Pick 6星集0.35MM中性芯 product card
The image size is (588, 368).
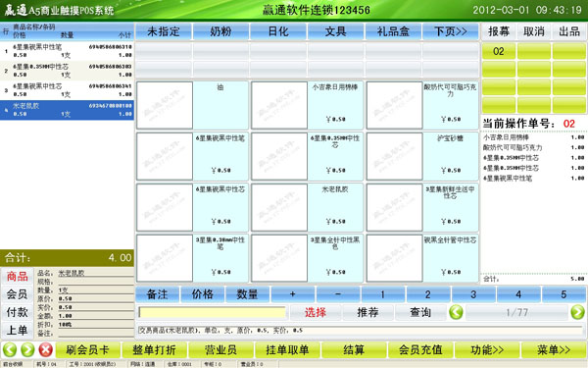tap(307, 156)
